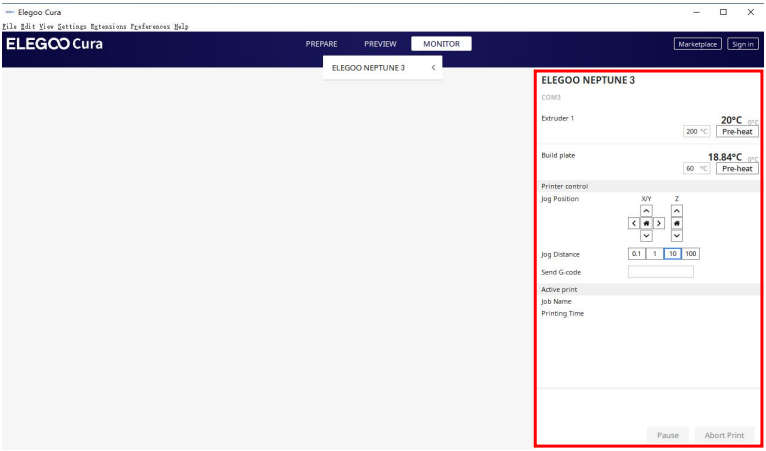Focus the Send G-code input field

[x=660, y=272]
